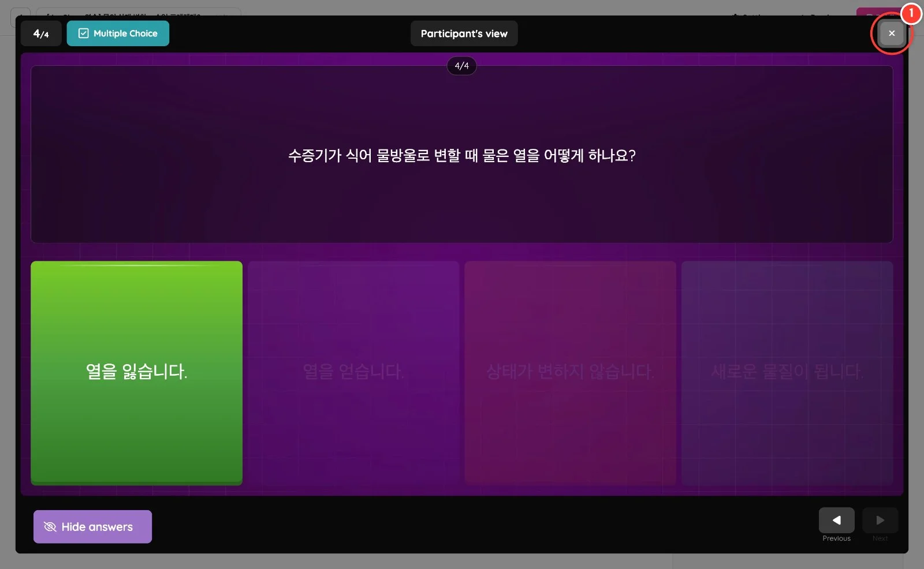924x569 pixels.
Task: Select the answer '새로운 물질이 됩니다.'
Action: (787, 373)
